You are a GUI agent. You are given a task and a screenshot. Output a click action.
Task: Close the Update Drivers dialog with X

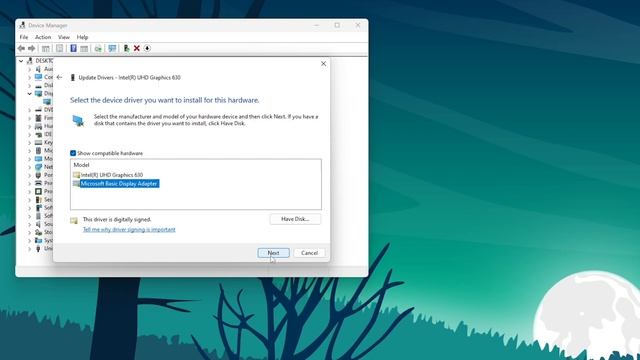pyautogui.click(x=323, y=64)
